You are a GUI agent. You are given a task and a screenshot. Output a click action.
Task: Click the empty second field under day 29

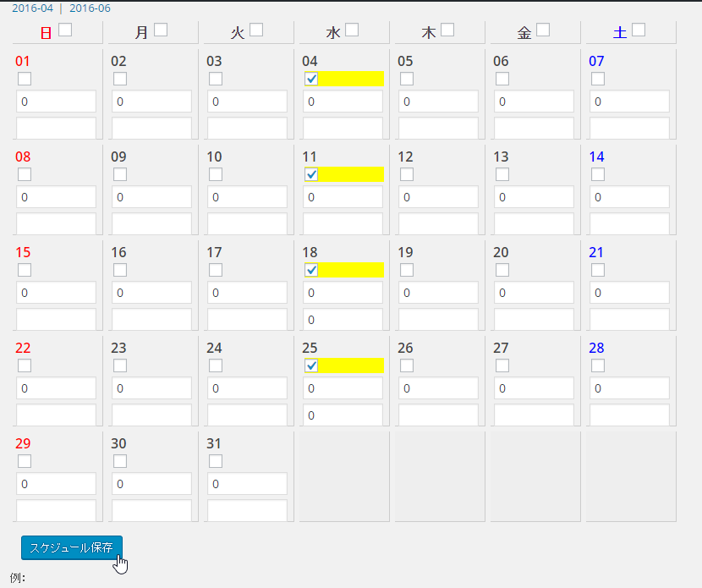point(56,511)
